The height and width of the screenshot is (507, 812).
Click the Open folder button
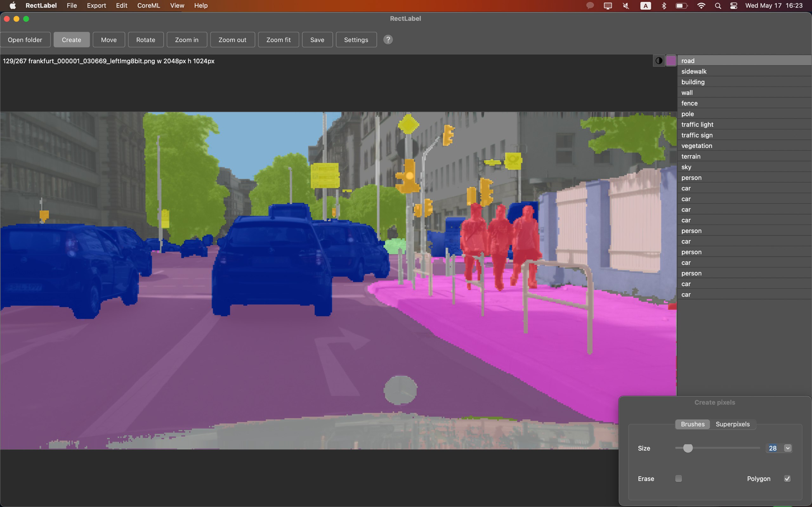pos(25,40)
